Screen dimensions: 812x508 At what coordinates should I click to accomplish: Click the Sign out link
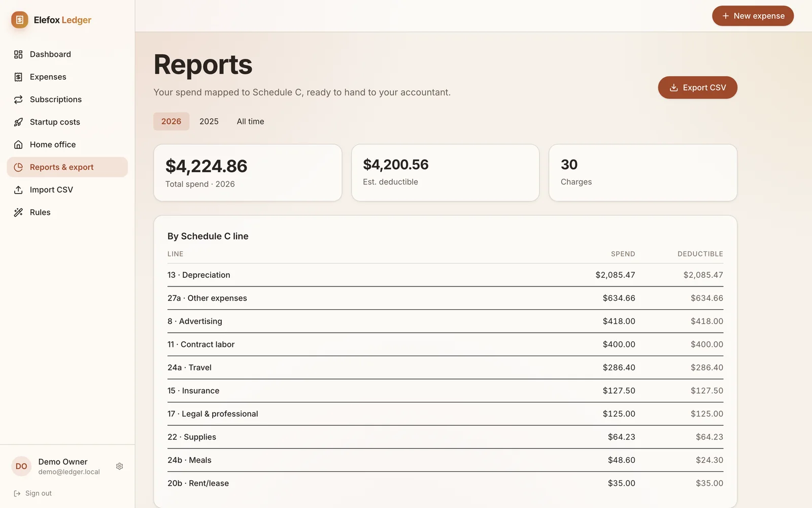(33, 493)
